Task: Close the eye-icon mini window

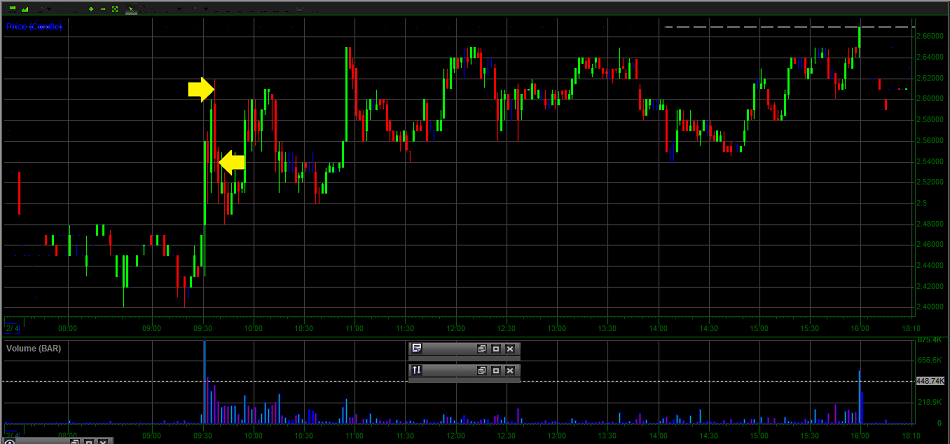Action: [104, 441]
